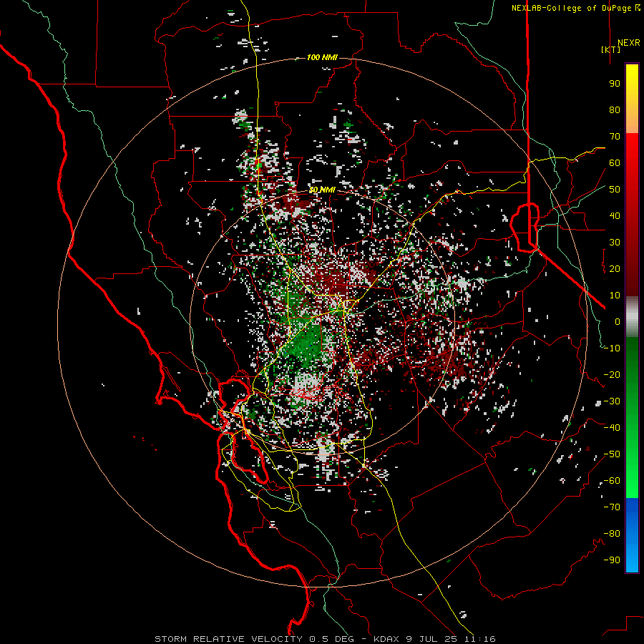Viewport: 644px width, 644px height.
Task: Click the 10 value on velocity scale
Action: pyautogui.click(x=615, y=296)
